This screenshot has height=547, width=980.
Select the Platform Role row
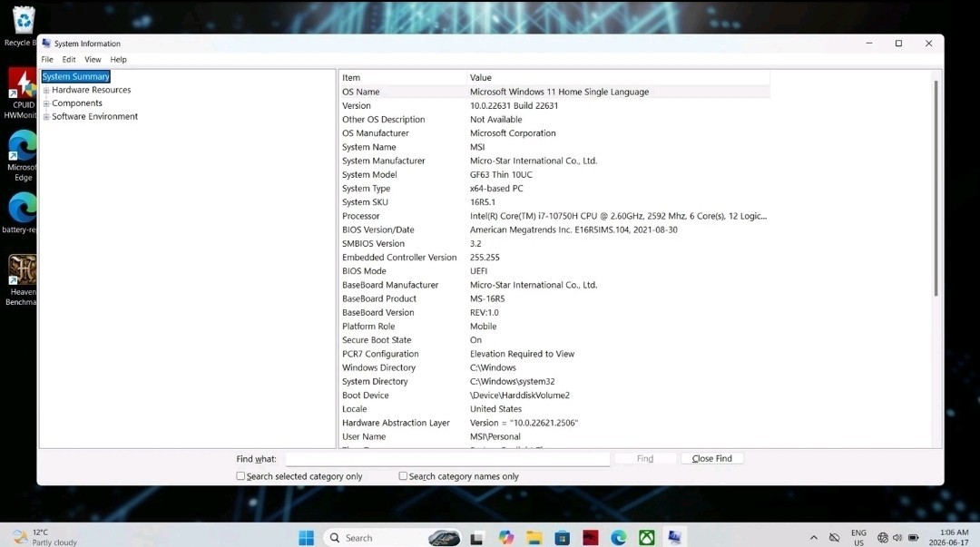coord(554,327)
